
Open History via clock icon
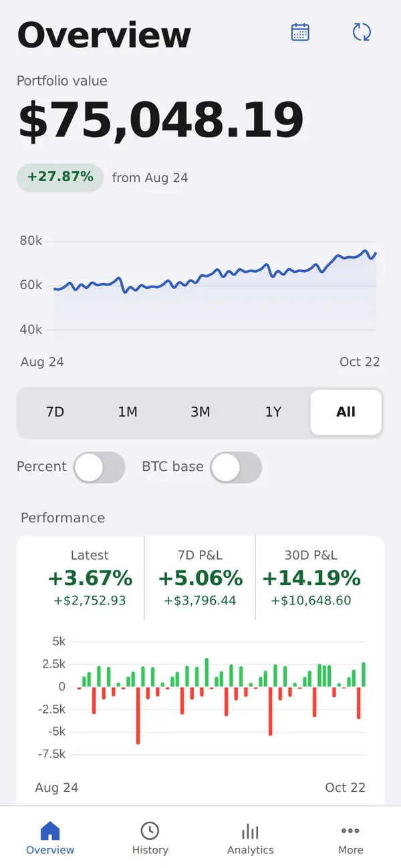tap(150, 831)
